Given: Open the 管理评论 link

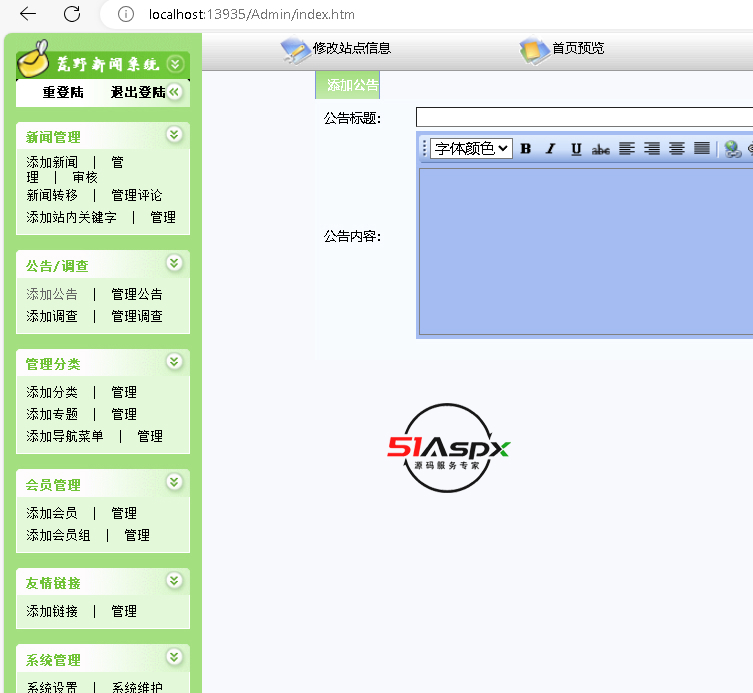Looking at the screenshot, I should click(x=137, y=195).
